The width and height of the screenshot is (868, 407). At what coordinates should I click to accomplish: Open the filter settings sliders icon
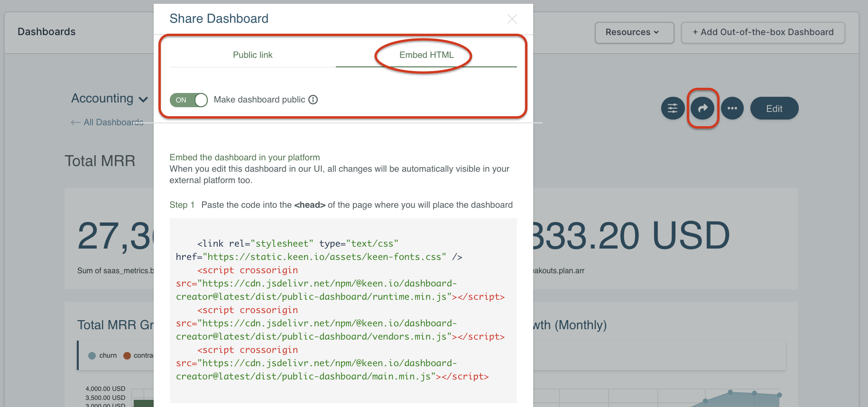[673, 108]
